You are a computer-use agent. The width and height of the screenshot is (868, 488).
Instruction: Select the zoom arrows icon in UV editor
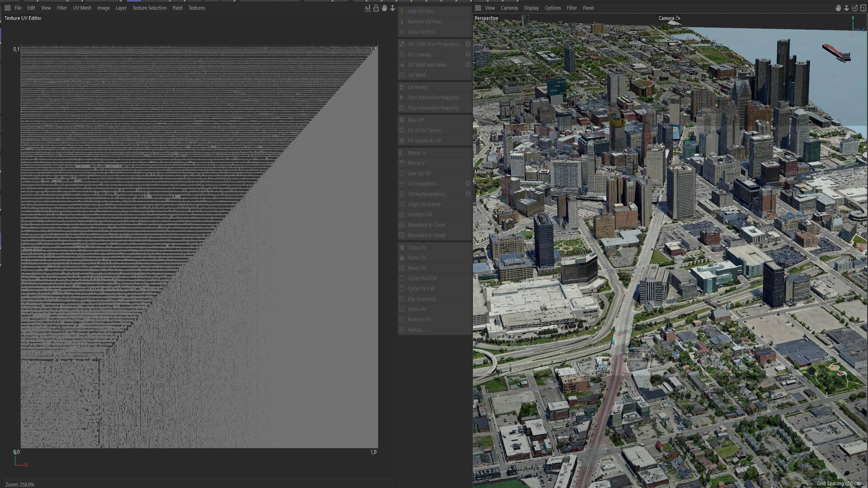[x=392, y=8]
